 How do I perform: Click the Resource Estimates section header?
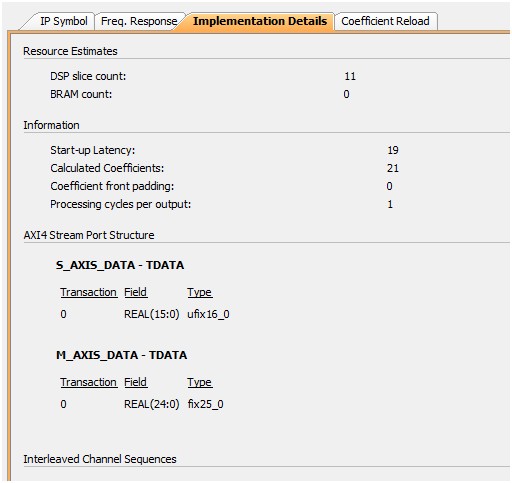coord(70,51)
